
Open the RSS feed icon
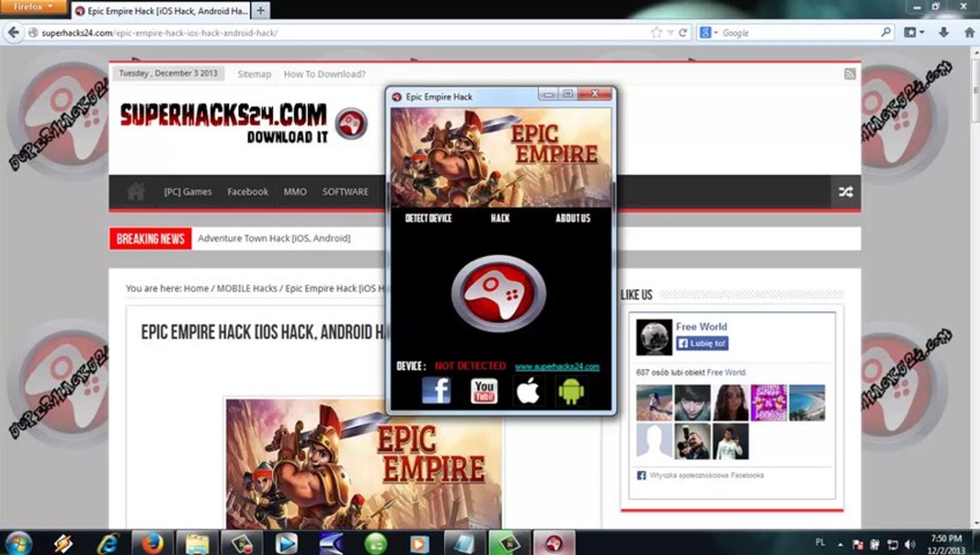click(850, 74)
